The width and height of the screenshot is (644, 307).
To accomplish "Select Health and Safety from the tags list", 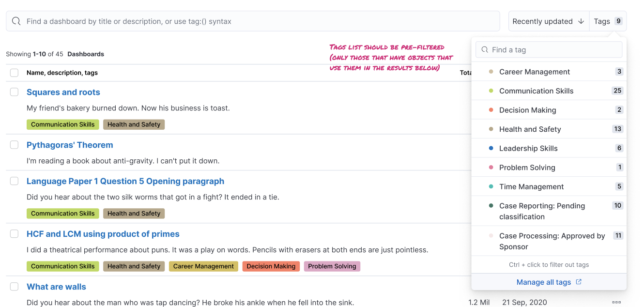I will 530,129.
